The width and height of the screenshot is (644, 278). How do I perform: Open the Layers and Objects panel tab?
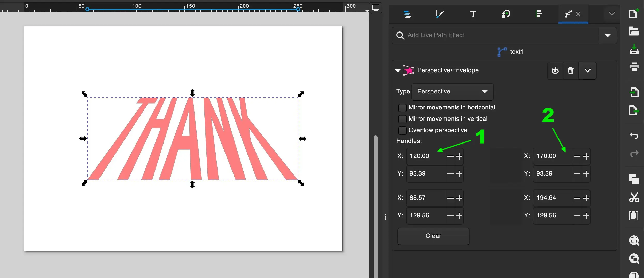407,14
